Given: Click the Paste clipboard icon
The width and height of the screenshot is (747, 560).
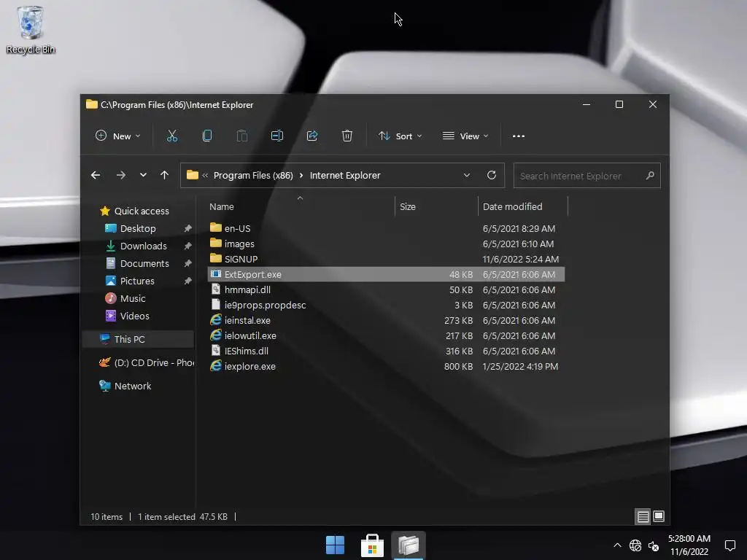Looking at the screenshot, I should click(242, 136).
